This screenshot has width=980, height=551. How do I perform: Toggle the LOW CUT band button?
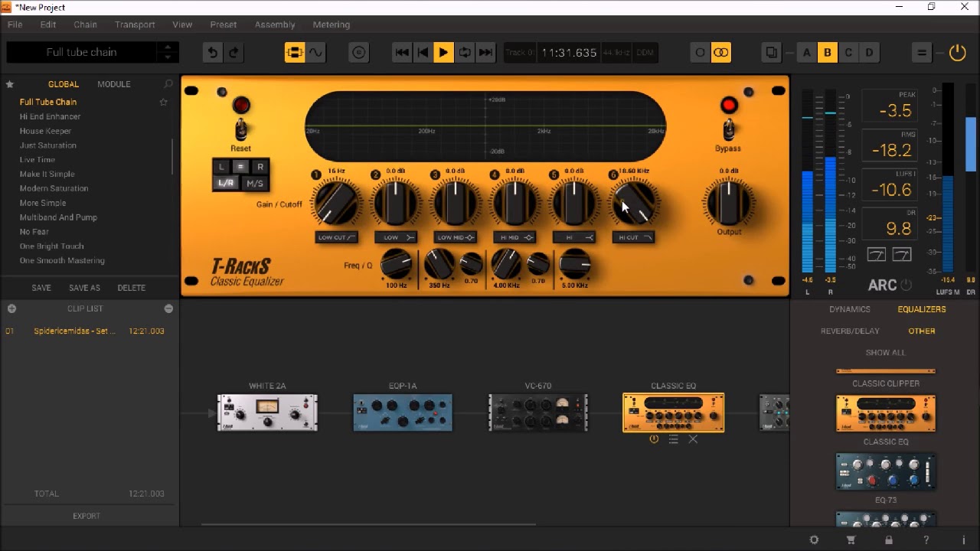click(336, 237)
